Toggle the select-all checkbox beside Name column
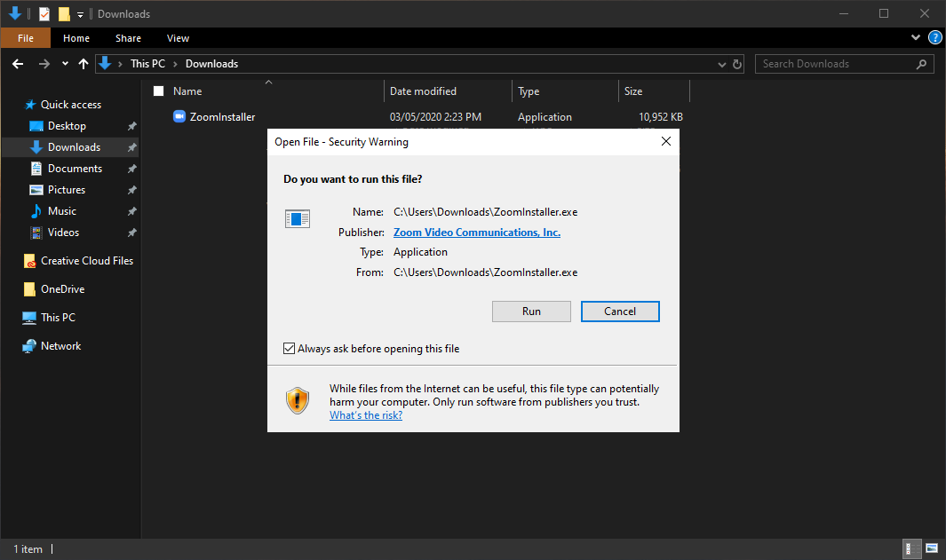 pyautogui.click(x=159, y=91)
